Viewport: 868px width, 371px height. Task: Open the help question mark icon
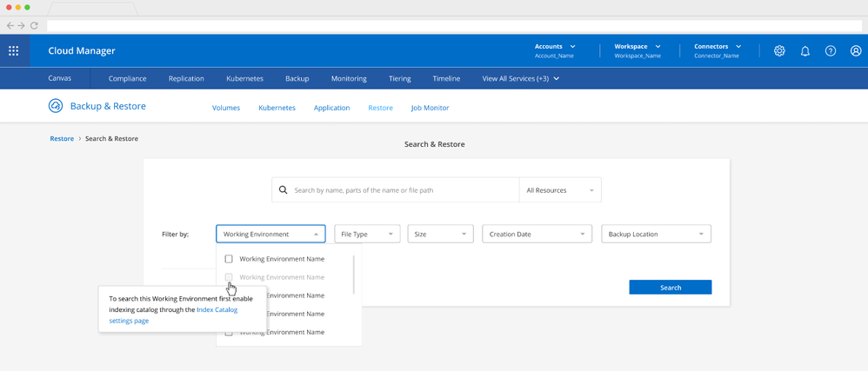[831, 50]
